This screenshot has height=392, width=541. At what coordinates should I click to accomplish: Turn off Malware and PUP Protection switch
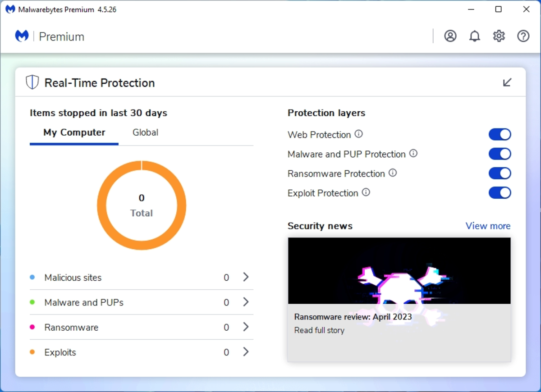point(500,154)
